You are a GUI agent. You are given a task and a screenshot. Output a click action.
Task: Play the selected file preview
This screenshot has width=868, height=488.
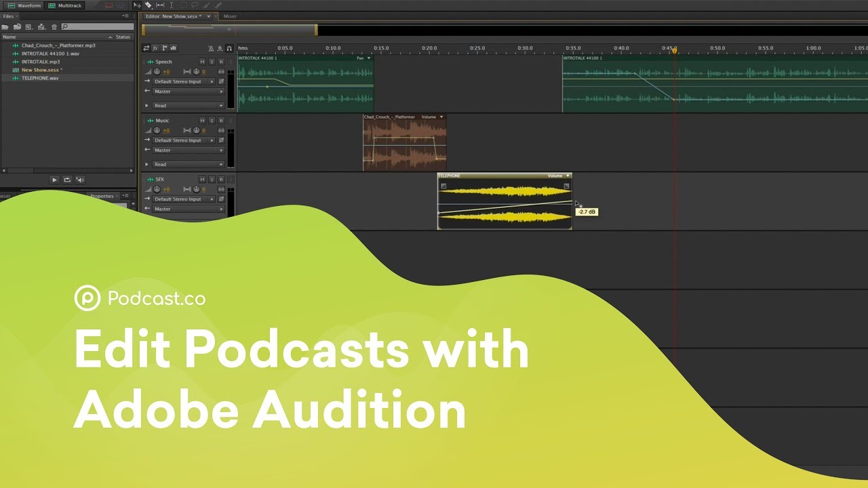pyautogui.click(x=55, y=180)
